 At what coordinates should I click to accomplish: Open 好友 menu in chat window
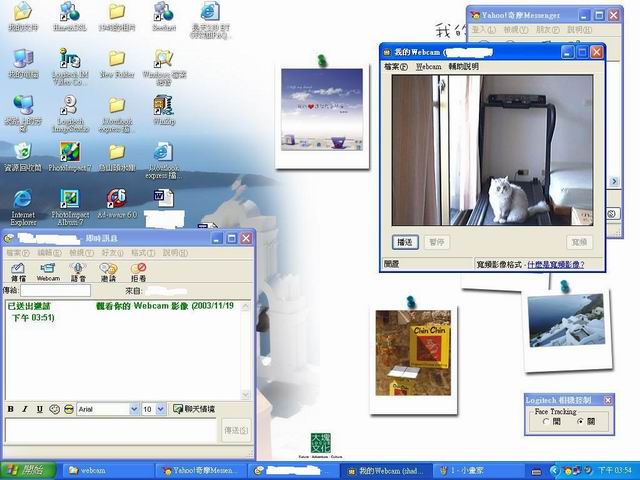point(112,253)
